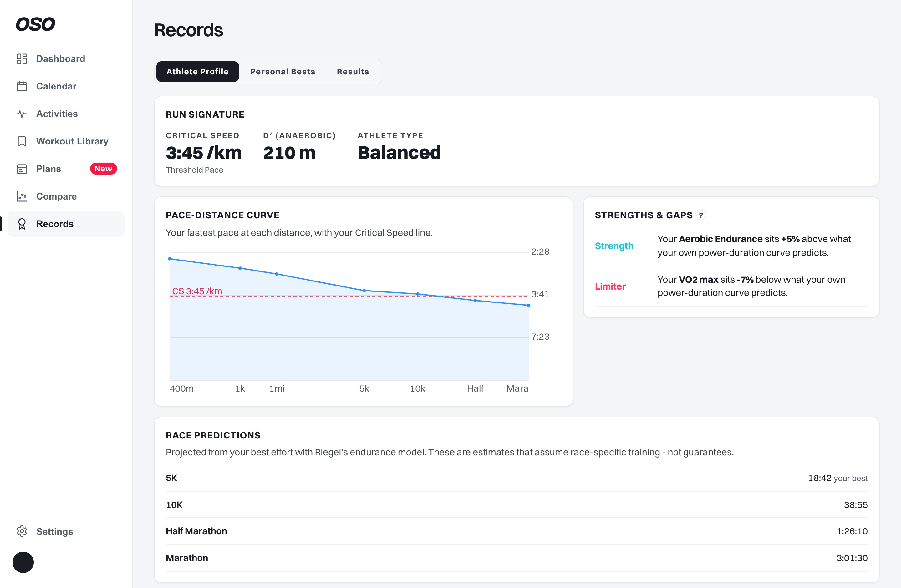Click the Records award ribbon icon
Viewport: 901px width, 588px height.
click(22, 224)
